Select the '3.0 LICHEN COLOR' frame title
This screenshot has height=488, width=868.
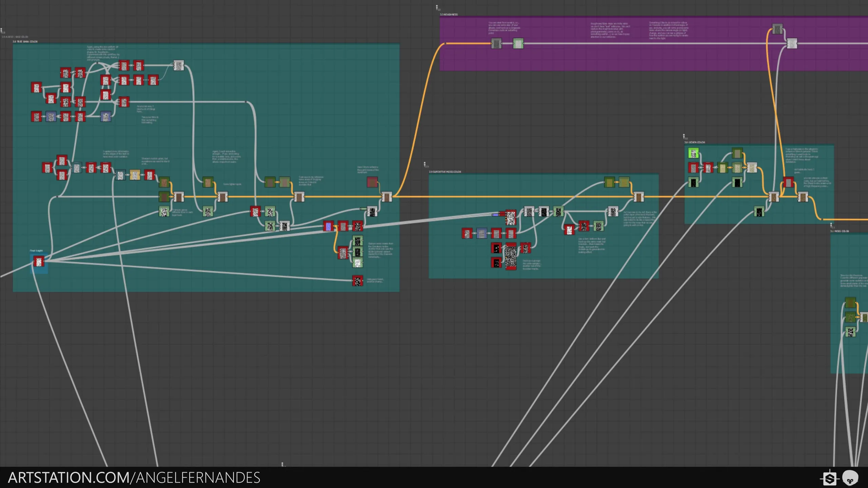coord(694,142)
